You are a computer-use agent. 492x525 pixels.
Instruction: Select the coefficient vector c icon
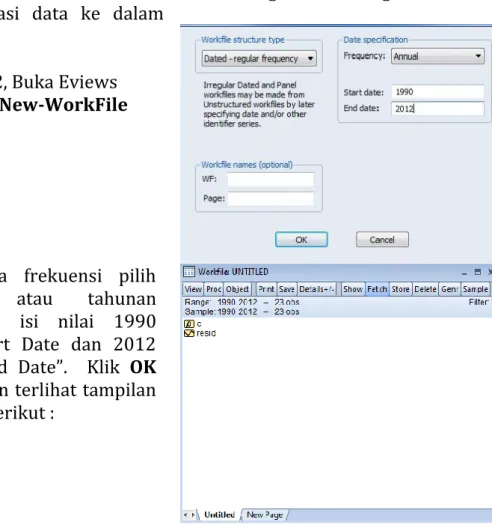189,324
